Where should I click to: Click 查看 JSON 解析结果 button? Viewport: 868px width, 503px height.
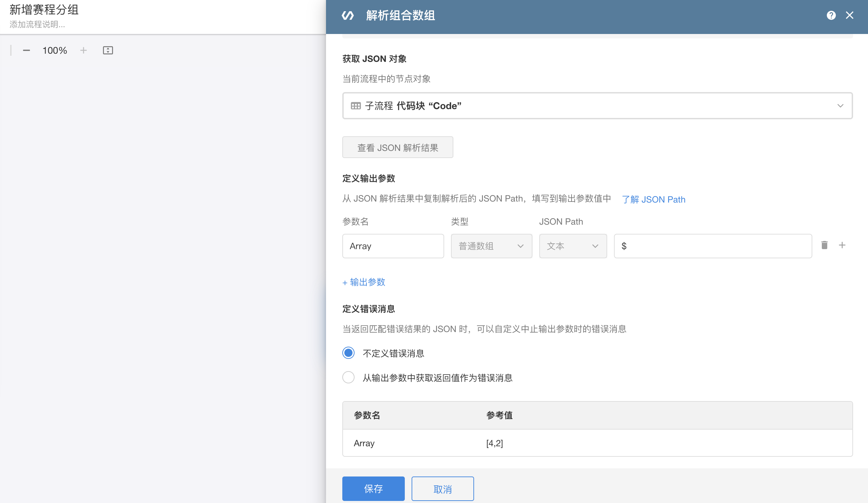point(397,148)
